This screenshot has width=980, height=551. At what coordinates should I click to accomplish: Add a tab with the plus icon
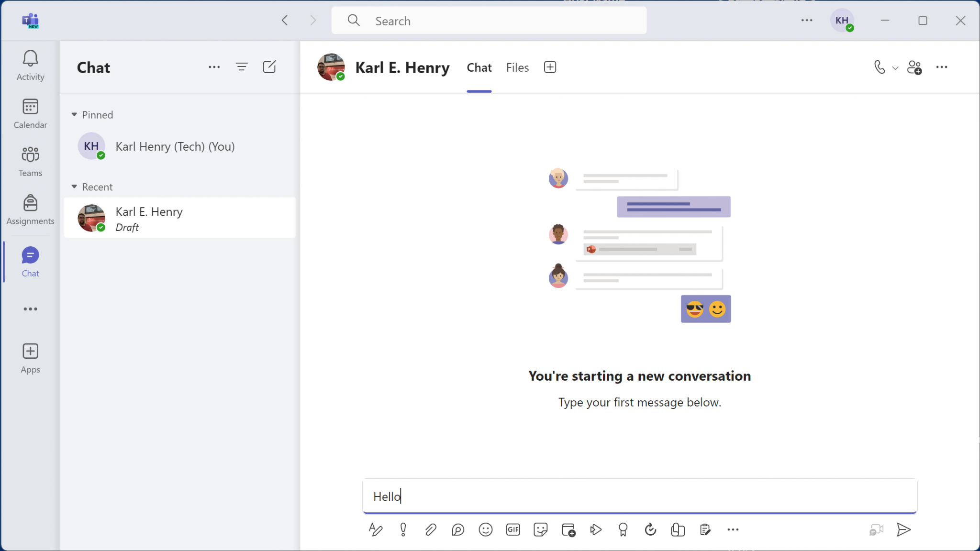coord(550,67)
